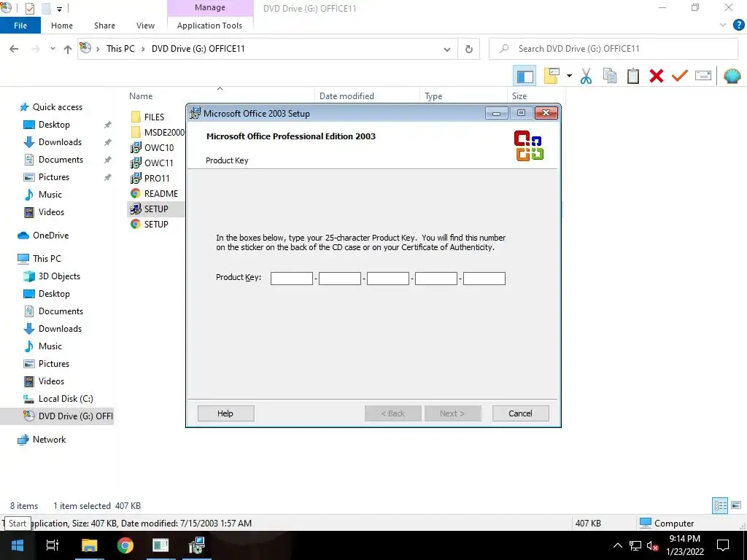Open the recent locations dropdown chevron
The width and height of the screenshot is (747, 560).
click(53, 49)
